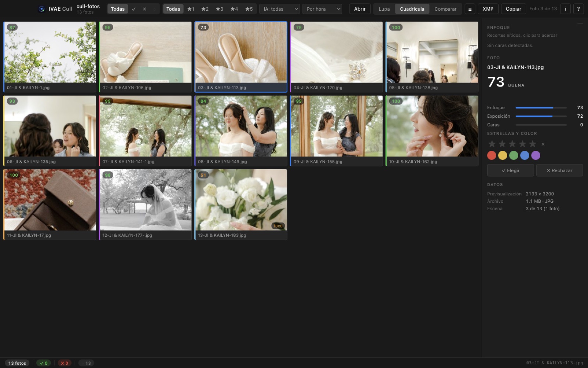Screen dimensions: 588x368
Task: Filter by one-star rating in toolbar
Action: point(191,9)
